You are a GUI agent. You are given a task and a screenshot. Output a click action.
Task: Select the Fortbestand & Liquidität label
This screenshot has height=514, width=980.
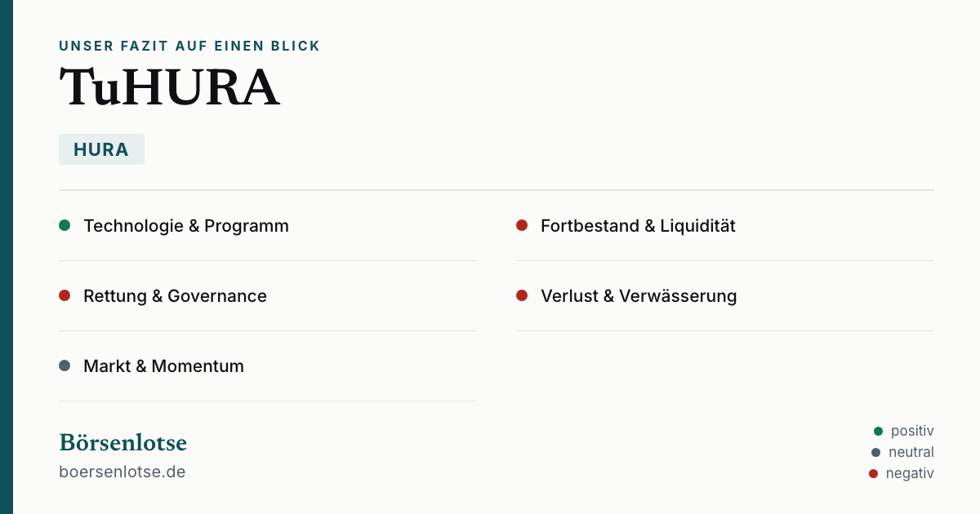(x=638, y=226)
